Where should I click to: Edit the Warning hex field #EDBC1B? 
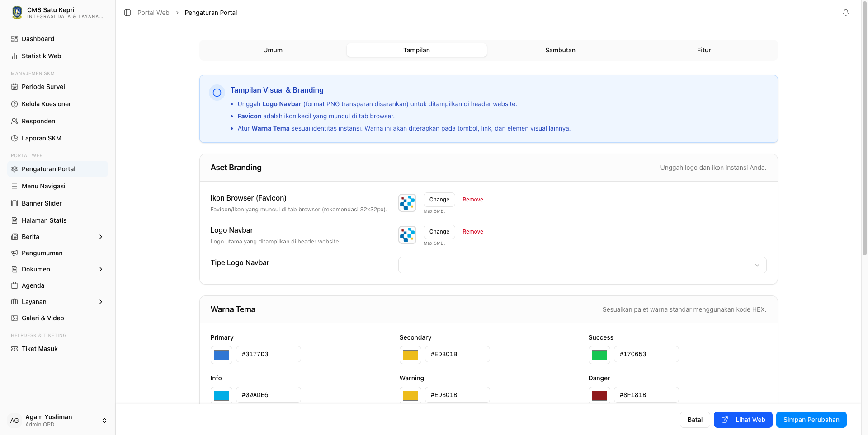458,395
